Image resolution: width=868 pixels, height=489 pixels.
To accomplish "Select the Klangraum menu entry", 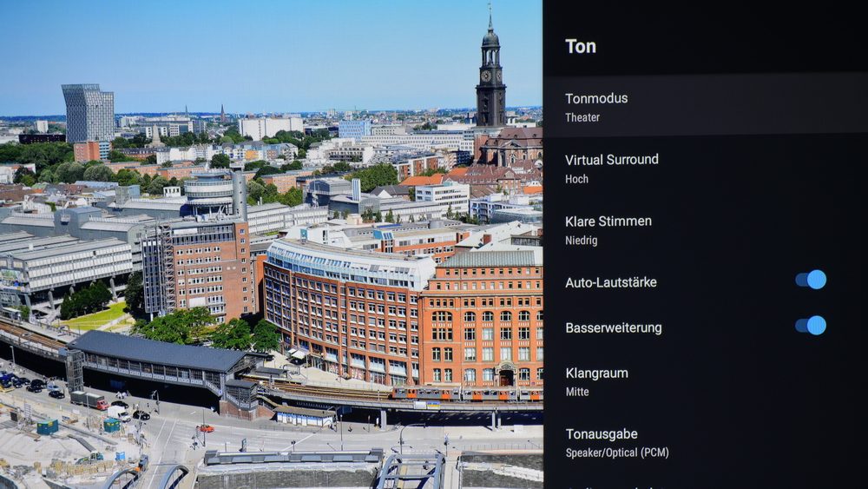I will tap(705, 381).
